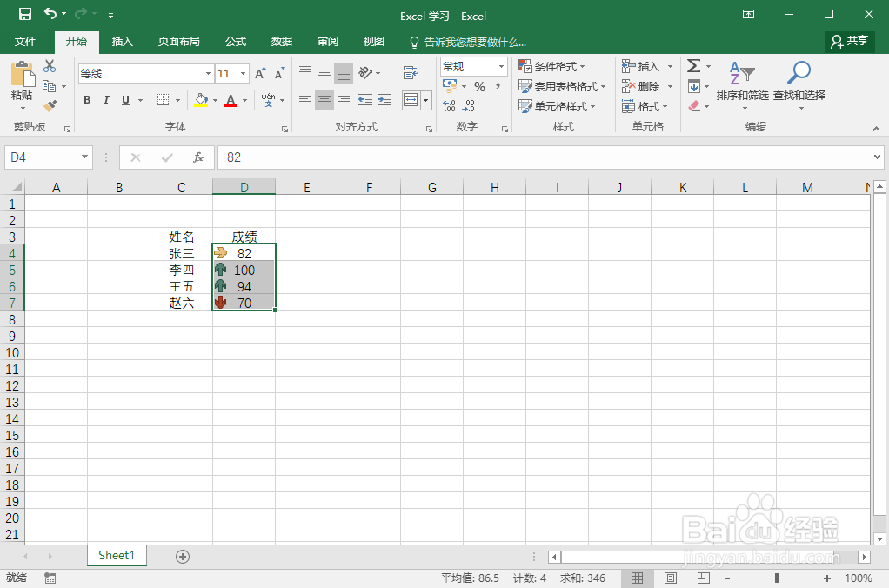
Task: Select the Sheet1 tab
Action: [117, 555]
